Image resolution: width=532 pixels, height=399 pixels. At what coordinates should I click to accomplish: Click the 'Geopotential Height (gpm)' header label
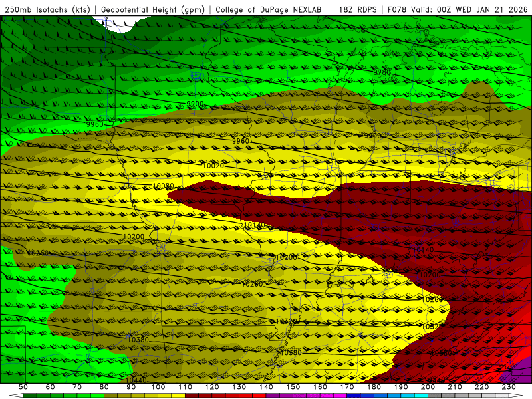(x=153, y=9)
